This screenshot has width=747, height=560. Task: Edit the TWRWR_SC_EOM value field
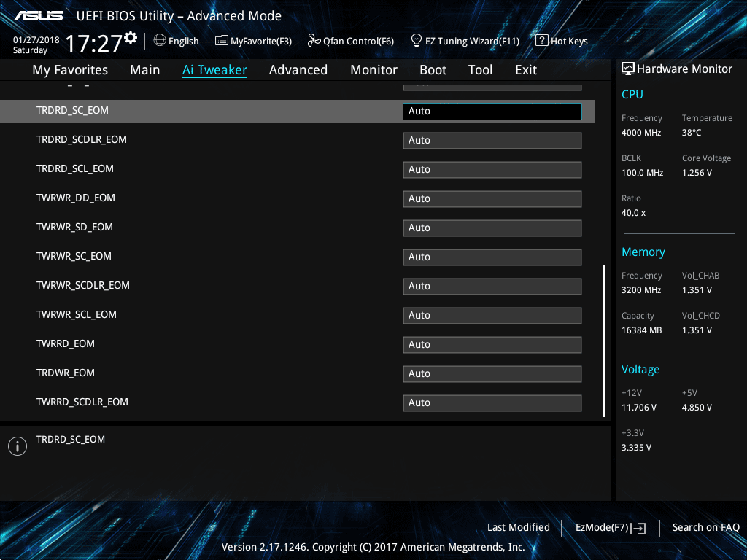point(492,257)
